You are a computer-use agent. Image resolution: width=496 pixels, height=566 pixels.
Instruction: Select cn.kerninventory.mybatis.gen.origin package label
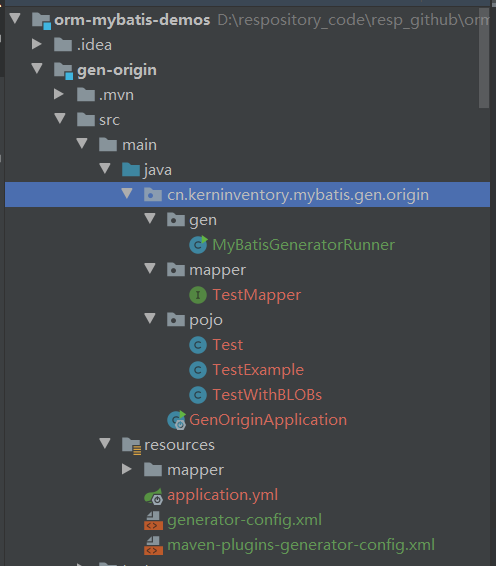[298, 195]
